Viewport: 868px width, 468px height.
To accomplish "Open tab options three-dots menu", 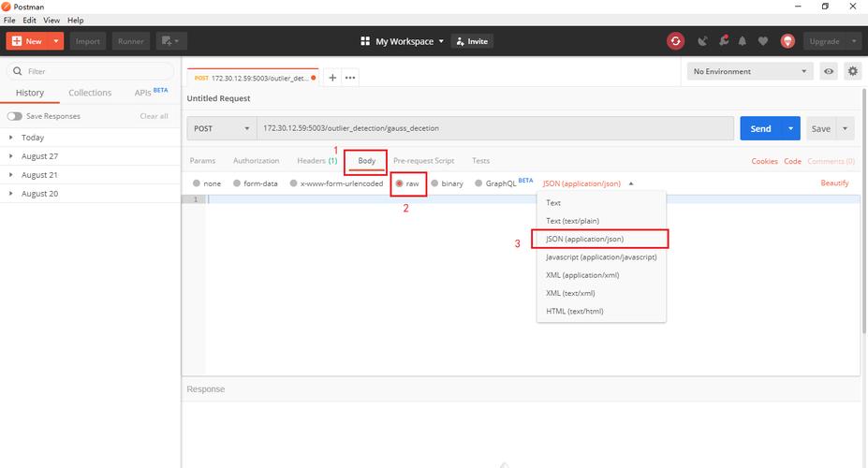I will tap(350, 78).
